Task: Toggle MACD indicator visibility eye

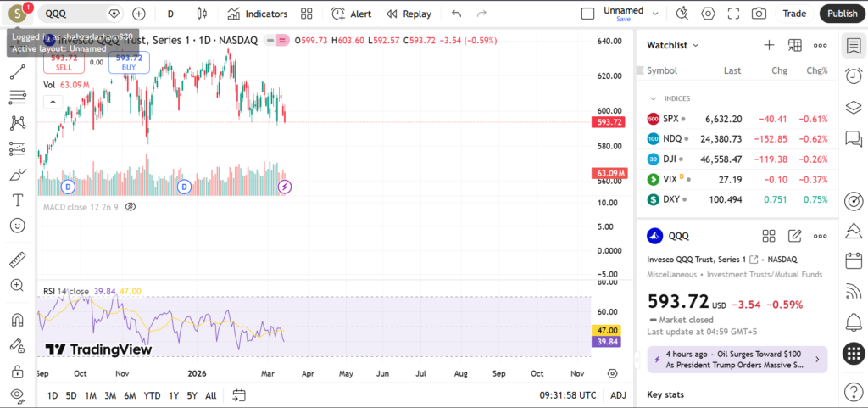Action: pos(131,207)
